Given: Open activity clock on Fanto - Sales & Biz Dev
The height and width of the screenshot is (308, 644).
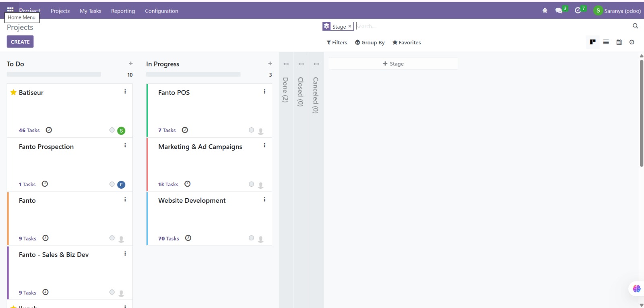Looking at the screenshot, I should point(45,292).
